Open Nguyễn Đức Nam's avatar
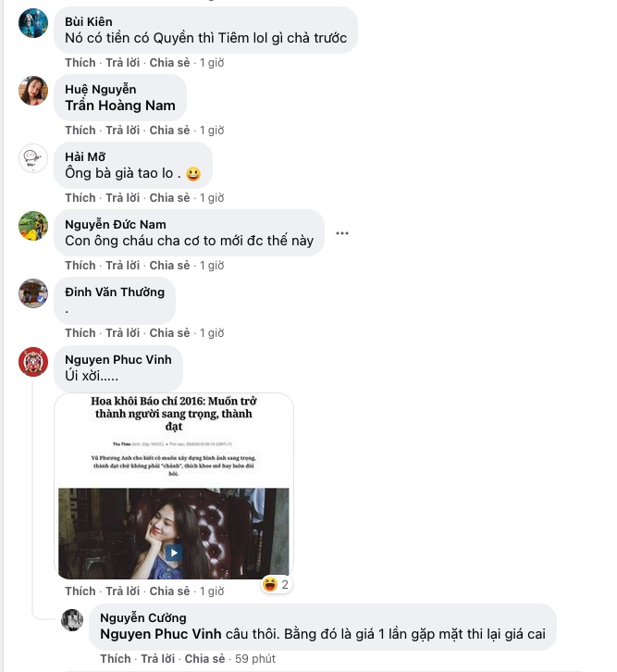Viewport: 617px width, 672px height. 33,226
